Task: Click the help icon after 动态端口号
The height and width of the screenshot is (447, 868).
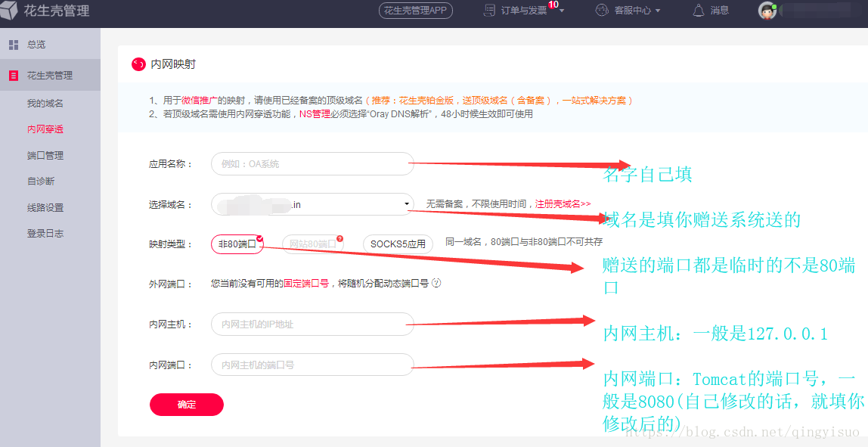Action: click(436, 283)
